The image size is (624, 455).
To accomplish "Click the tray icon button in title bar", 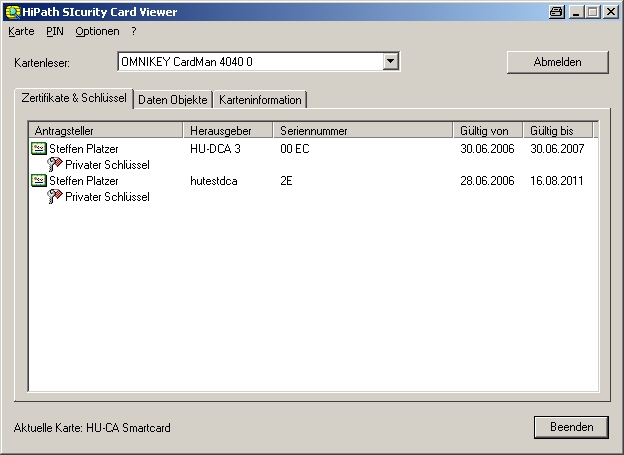I will 557,12.
